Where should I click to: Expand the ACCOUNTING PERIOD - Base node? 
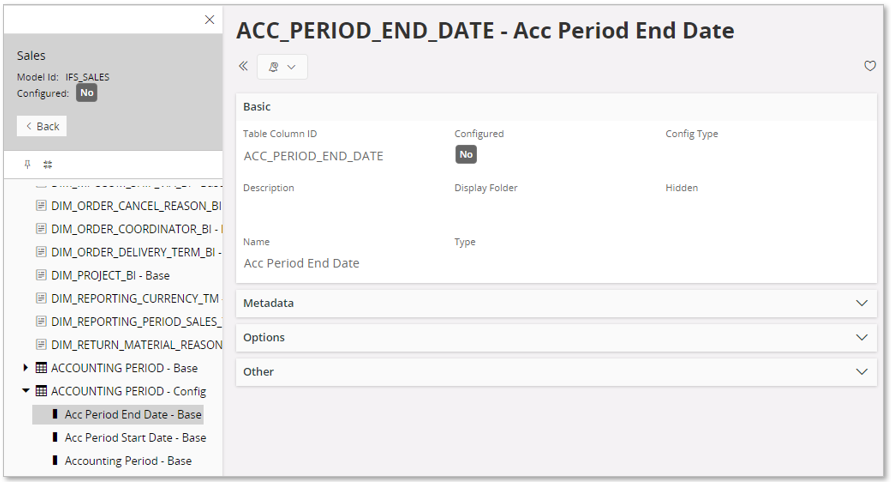pos(26,368)
